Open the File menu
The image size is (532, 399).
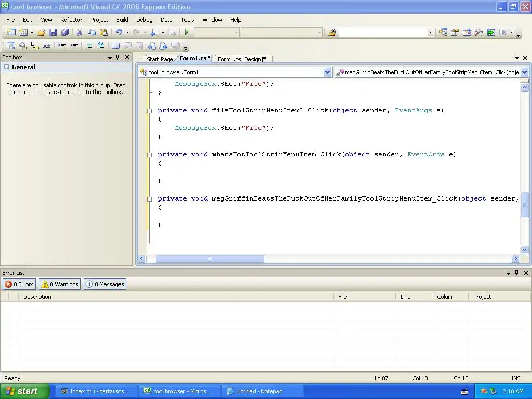10,20
